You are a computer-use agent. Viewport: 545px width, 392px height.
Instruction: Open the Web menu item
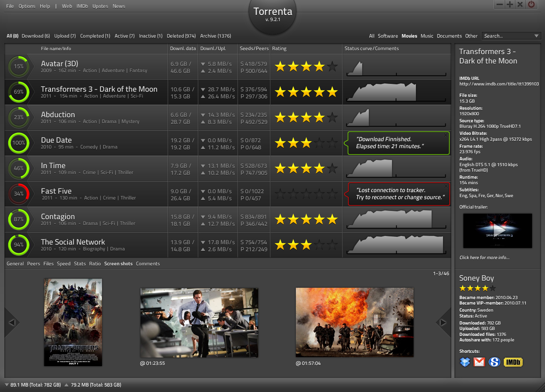pos(67,6)
